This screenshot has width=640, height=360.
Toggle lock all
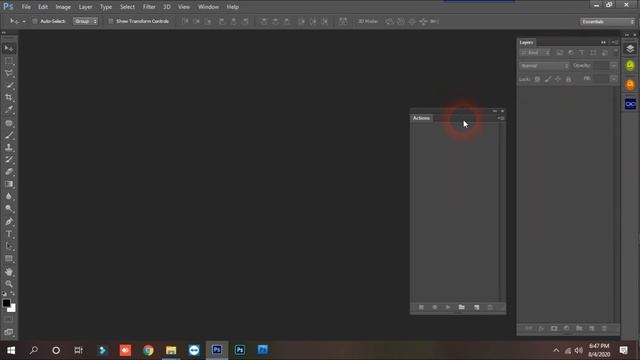pyautogui.click(x=568, y=79)
